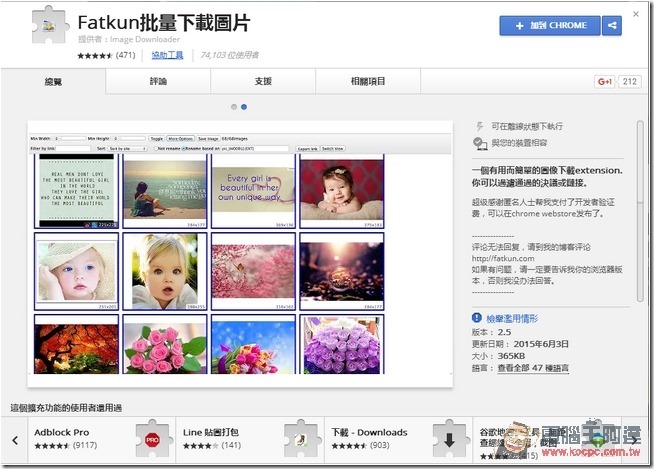The height and width of the screenshot is (469, 654).
Task: Click Save Image in preview screenshot
Action: 208,139
